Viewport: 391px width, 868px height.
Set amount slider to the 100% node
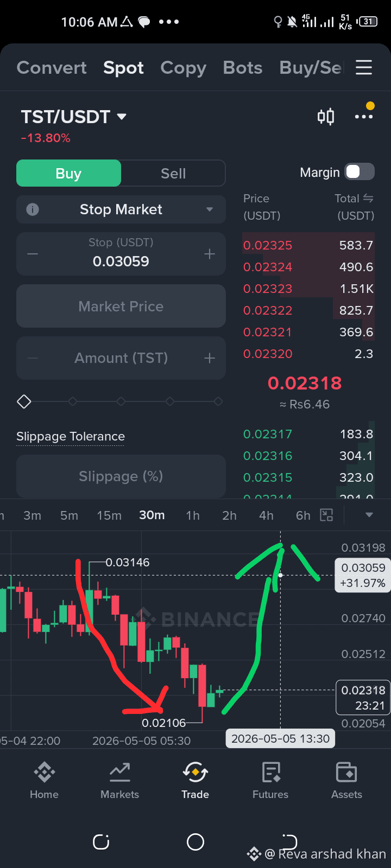[218, 401]
